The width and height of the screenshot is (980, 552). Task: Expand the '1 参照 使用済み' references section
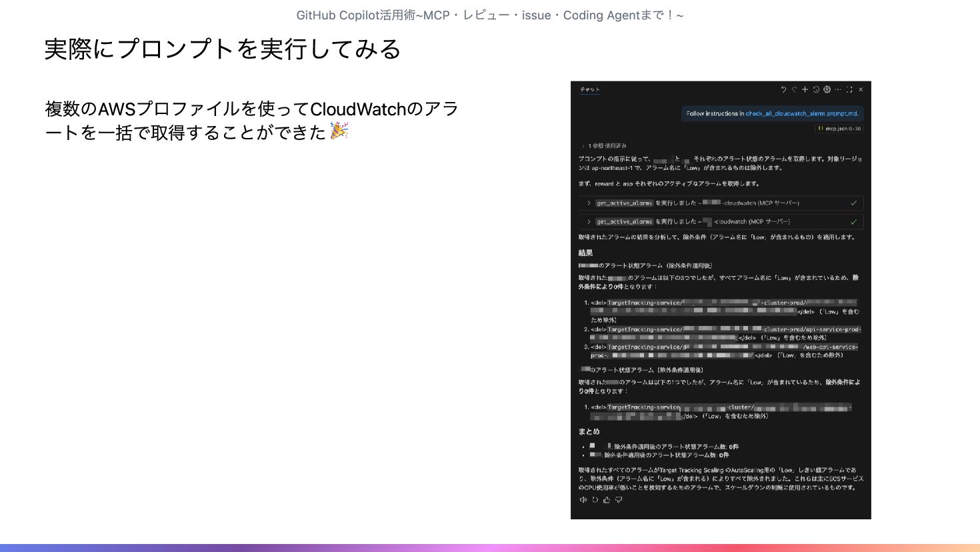(604, 145)
